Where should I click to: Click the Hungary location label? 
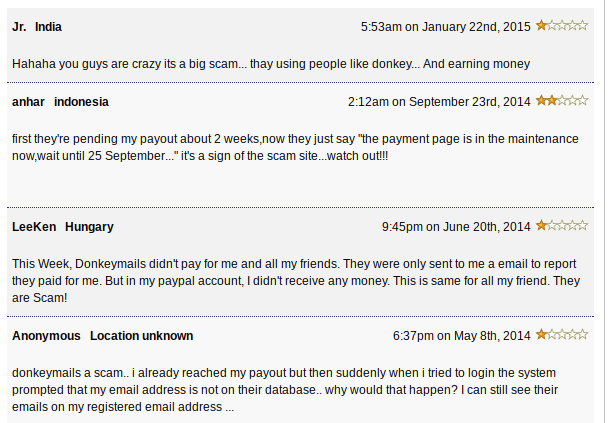(89, 227)
